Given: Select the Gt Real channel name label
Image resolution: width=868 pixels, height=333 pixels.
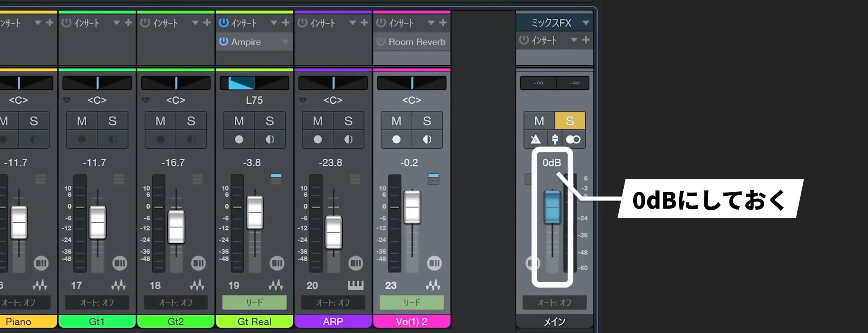Looking at the screenshot, I should pos(254,321).
